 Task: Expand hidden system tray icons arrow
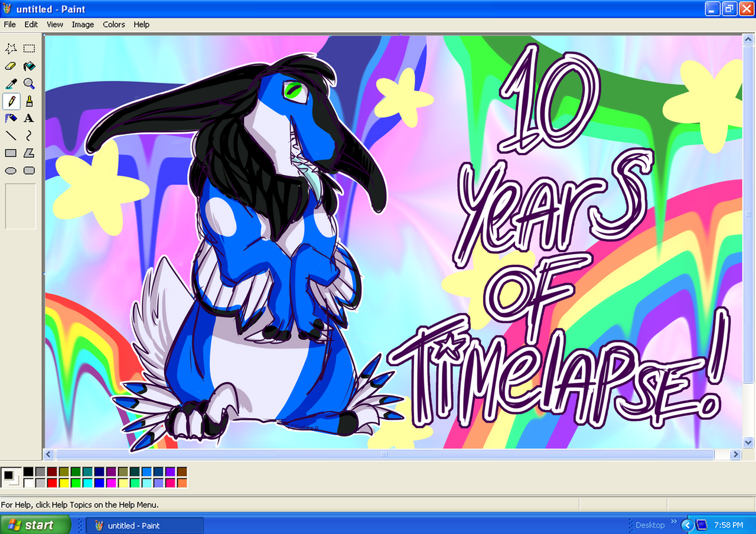687,525
